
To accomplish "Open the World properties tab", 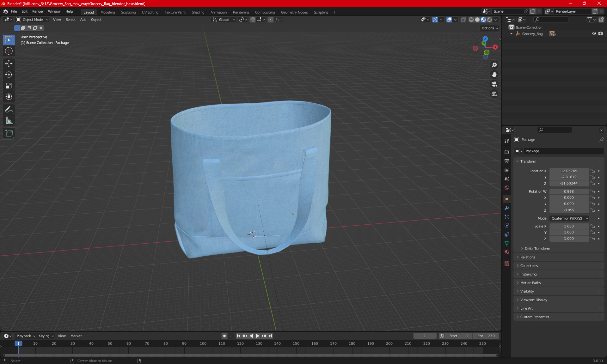I will (x=507, y=188).
